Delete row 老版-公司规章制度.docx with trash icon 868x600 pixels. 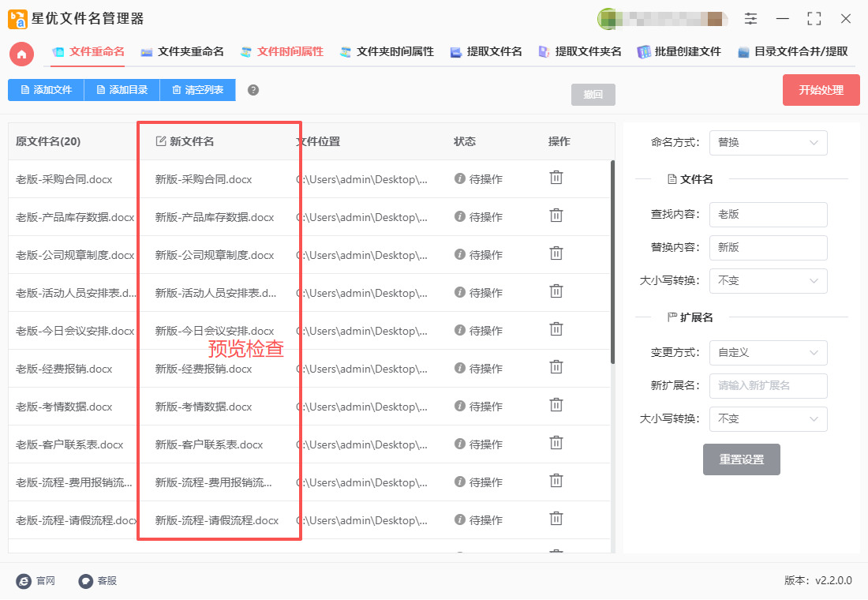(556, 253)
